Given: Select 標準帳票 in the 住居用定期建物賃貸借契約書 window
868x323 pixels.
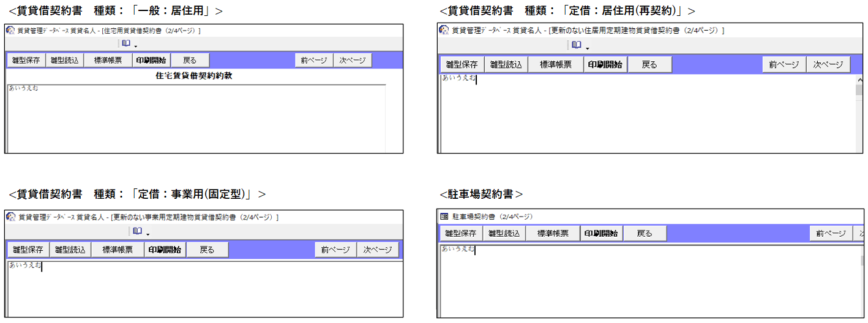Looking at the screenshot, I should [x=555, y=65].
